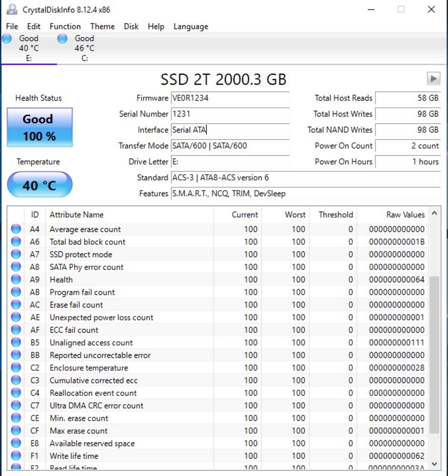
Task: Switch to the E: disk tab
Action: pyautogui.click(x=29, y=48)
